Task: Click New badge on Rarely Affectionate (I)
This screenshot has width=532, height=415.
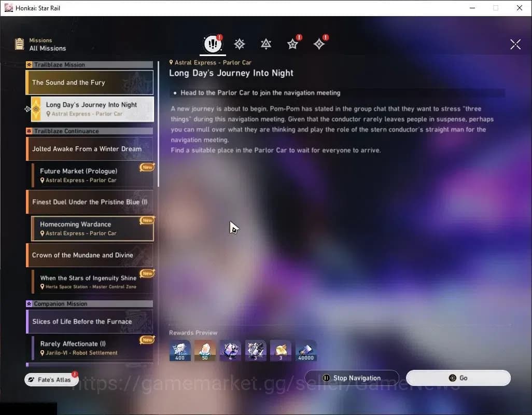Action: [147, 340]
